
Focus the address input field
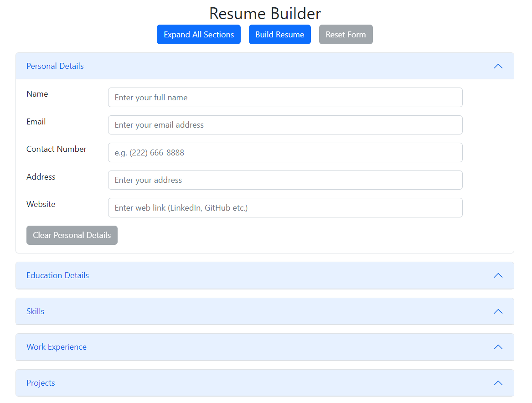pos(285,180)
